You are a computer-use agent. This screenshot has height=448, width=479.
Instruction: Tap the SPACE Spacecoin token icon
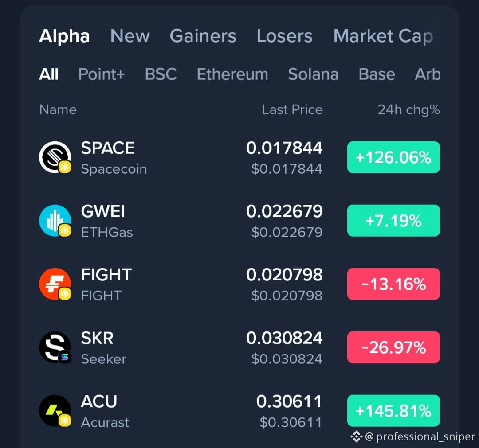pyautogui.click(x=55, y=157)
